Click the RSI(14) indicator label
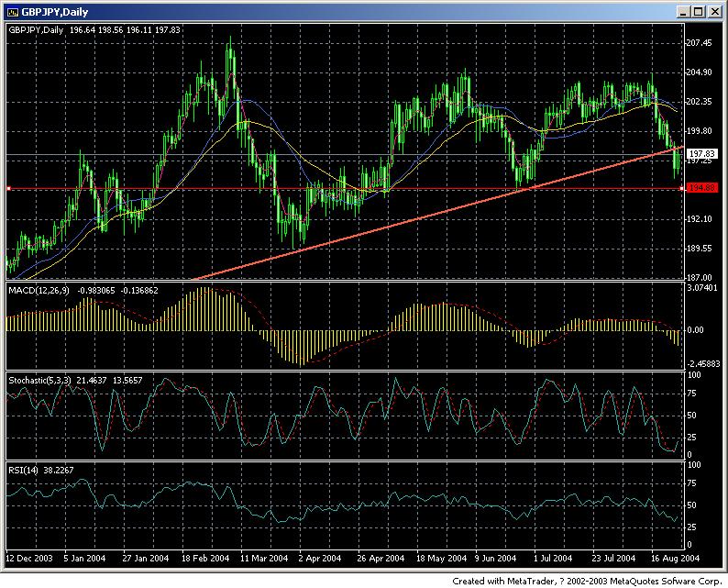 (25, 471)
